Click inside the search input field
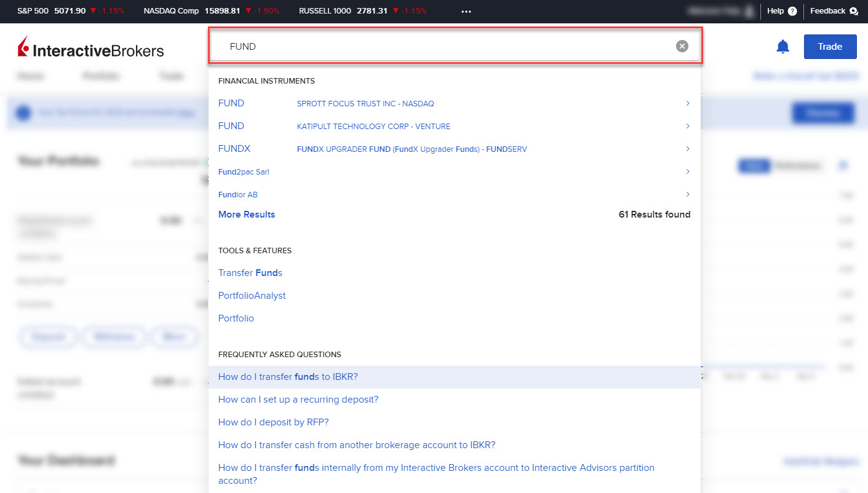 431,45
